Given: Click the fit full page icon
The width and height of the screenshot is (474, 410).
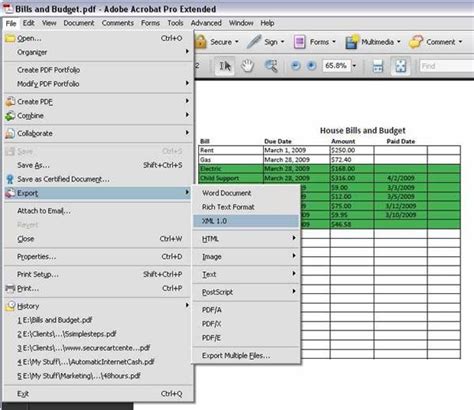Looking at the screenshot, I should pyautogui.click(x=400, y=66).
